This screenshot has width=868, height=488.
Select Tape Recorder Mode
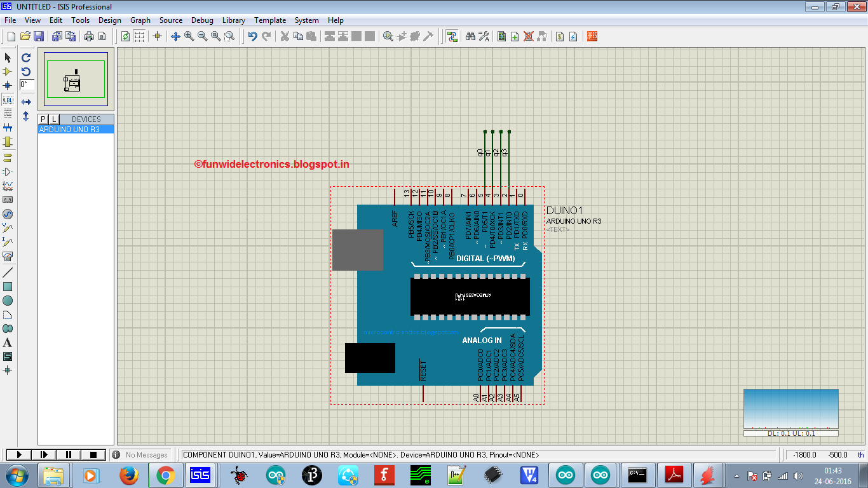[x=8, y=200]
